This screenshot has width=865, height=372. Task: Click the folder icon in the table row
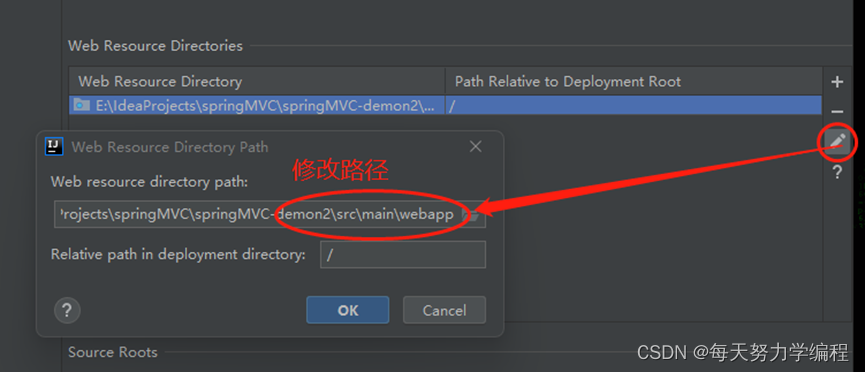(82, 104)
